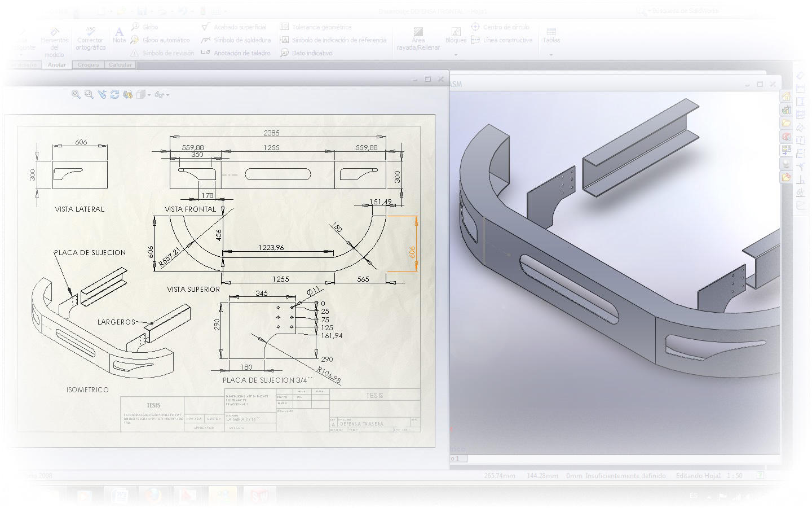812x508 pixels.
Task: Open the Tablas tool
Action: coord(551,35)
